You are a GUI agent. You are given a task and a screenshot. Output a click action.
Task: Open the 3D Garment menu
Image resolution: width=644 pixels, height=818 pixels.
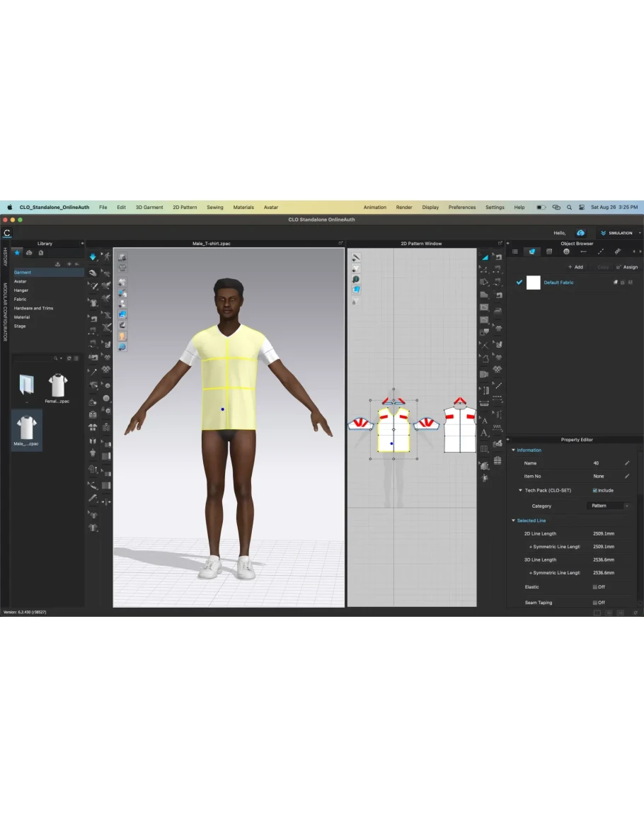(149, 208)
